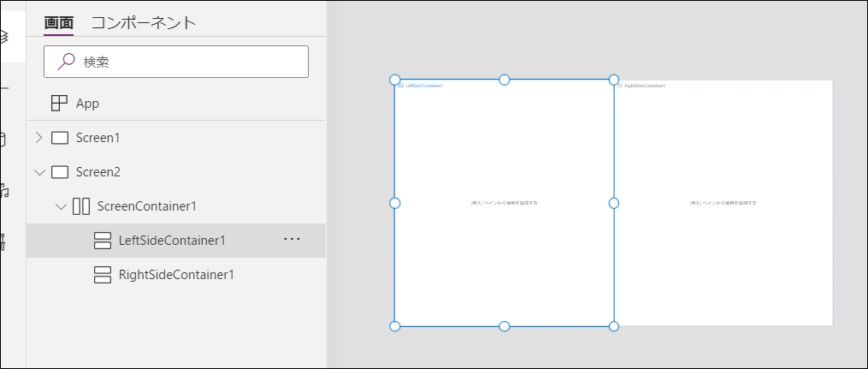Collapse the ScreenContainer1 chevron

coord(61,206)
